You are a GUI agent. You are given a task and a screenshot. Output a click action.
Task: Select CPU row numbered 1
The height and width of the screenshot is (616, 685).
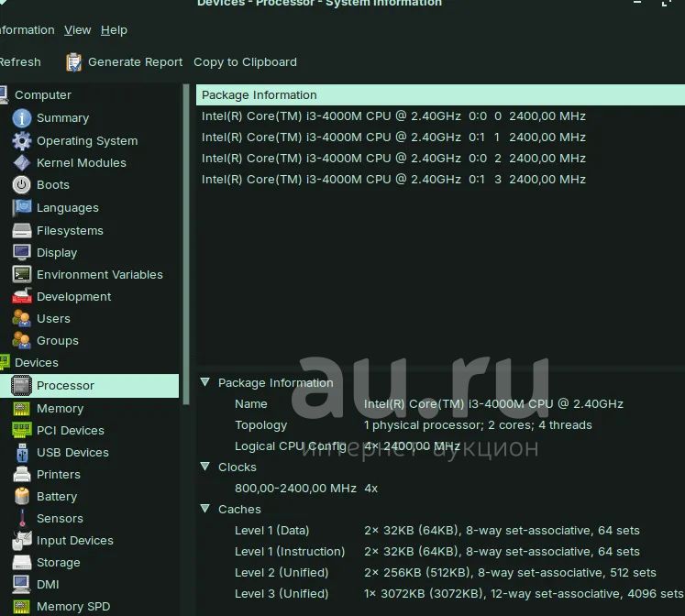(440, 137)
